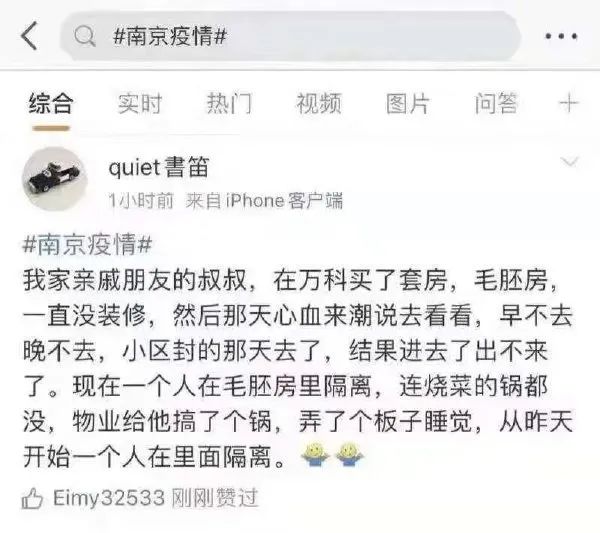The image size is (600, 533).
Task: Open Eimy32533's profile link
Action: pos(109,498)
